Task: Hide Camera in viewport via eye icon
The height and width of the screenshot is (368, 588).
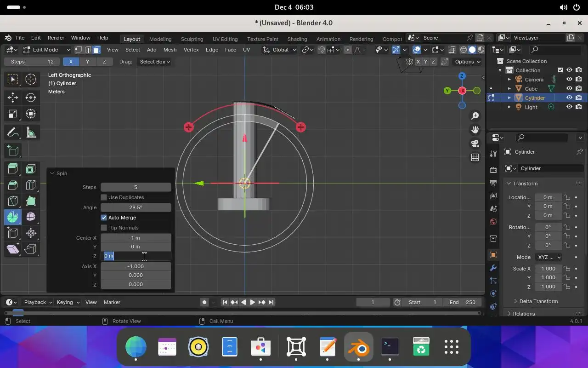Action: coord(569,79)
